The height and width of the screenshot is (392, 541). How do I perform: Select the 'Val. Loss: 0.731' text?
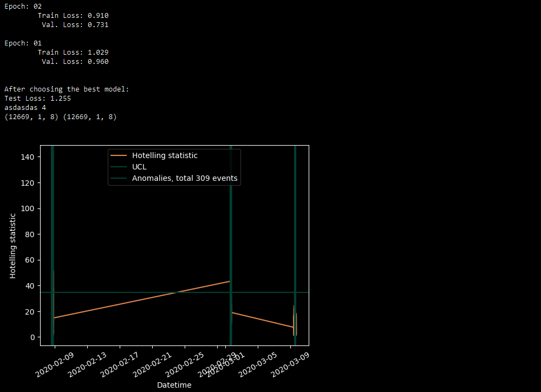(75, 25)
